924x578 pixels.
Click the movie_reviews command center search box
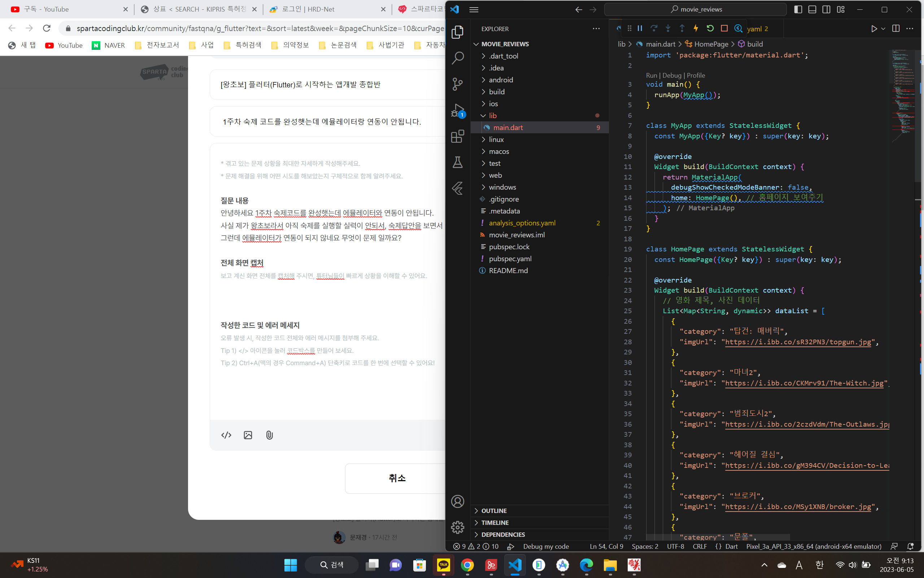click(695, 9)
